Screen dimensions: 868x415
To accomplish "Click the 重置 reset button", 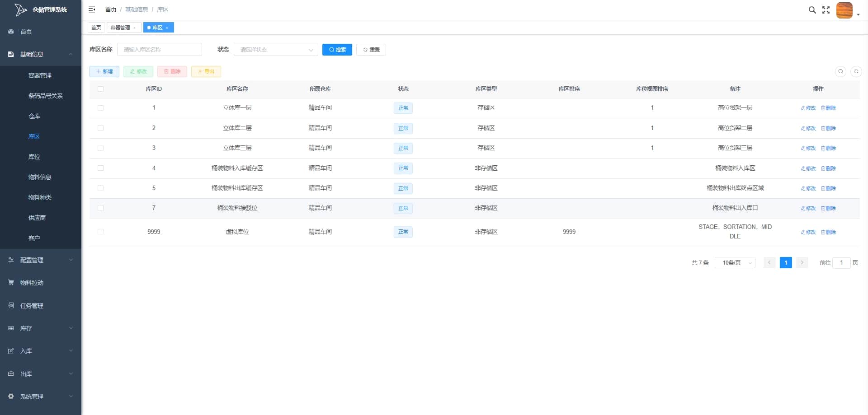I will 371,50.
